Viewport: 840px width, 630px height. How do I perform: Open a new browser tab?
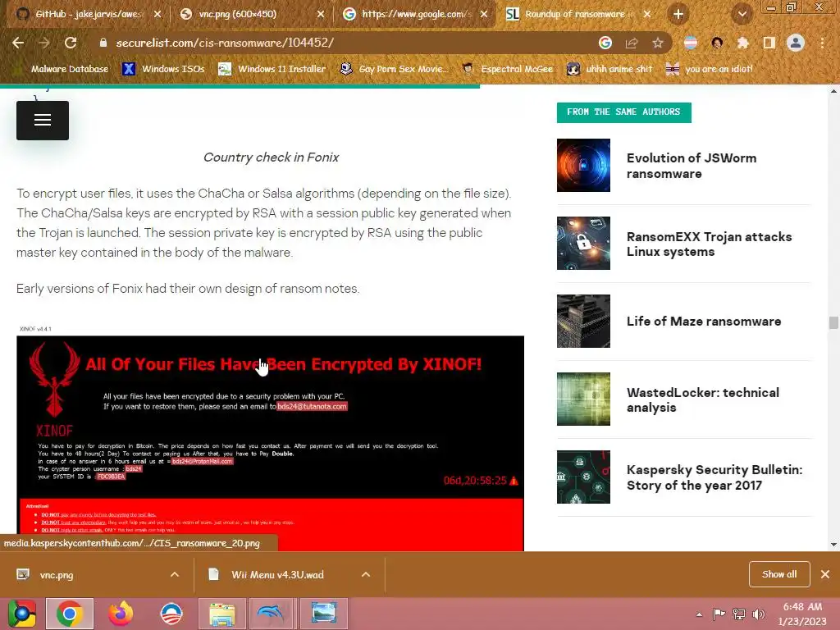678,14
